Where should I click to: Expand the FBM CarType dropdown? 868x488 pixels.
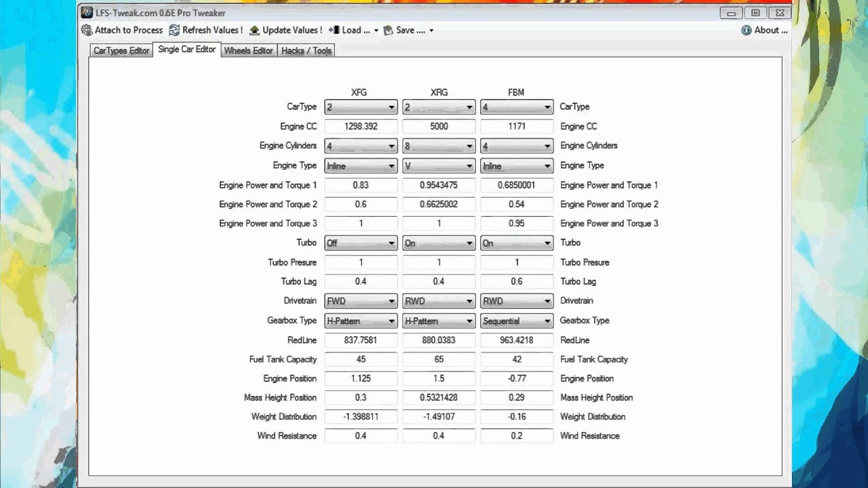click(517, 107)
